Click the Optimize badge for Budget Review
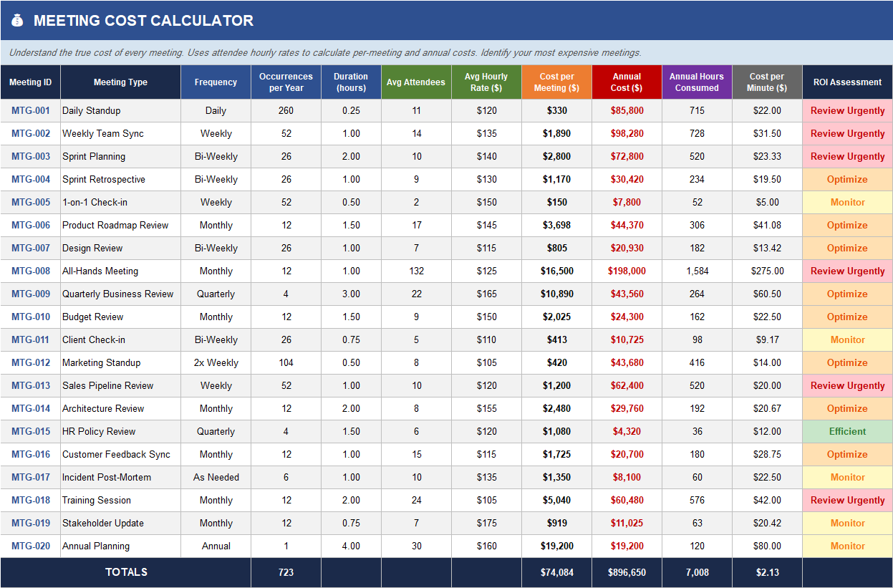The width and height of the screenshot is (893, 588). tap(847, 317)
